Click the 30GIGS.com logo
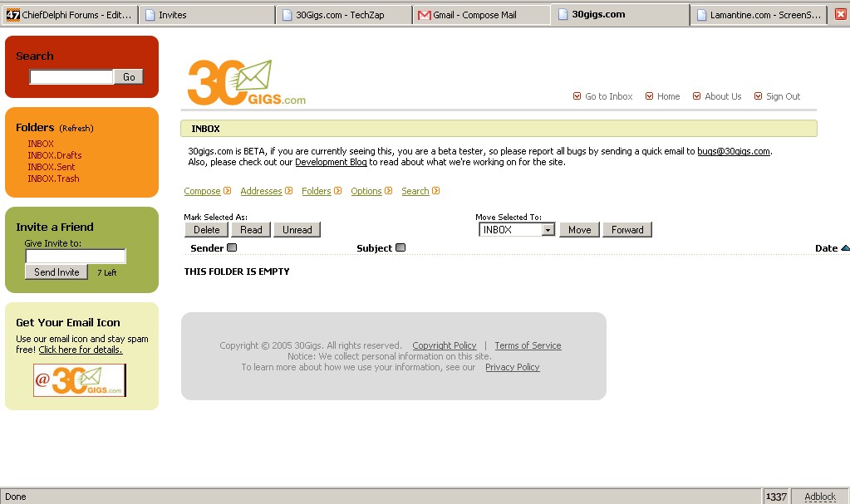Image resolution: width=850 pixels, height=504 pixels. point(247,82)
